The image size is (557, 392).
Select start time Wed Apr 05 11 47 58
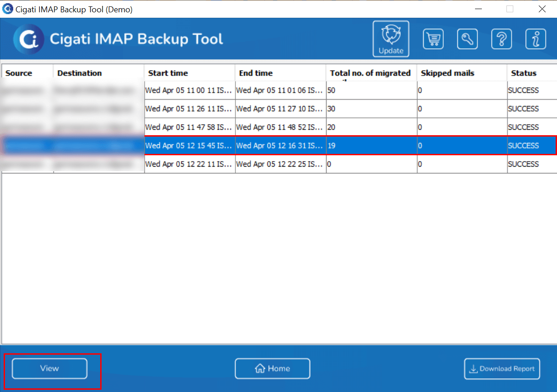coord(190,127)
